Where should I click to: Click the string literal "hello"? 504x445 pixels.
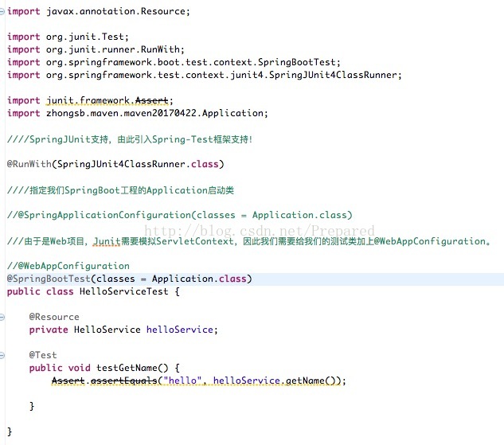[182, 381]
